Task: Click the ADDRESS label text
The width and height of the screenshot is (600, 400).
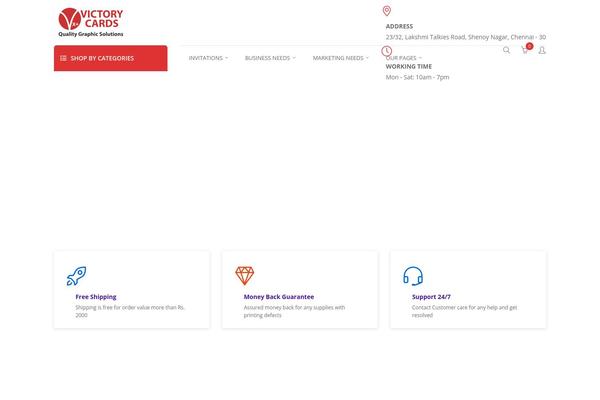Action: [x=399, y=26]
